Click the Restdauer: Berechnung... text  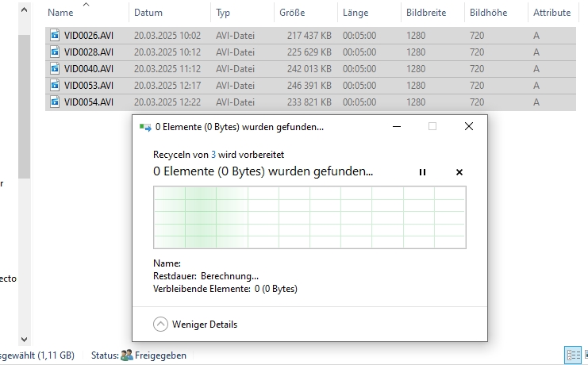coord(206,276)
